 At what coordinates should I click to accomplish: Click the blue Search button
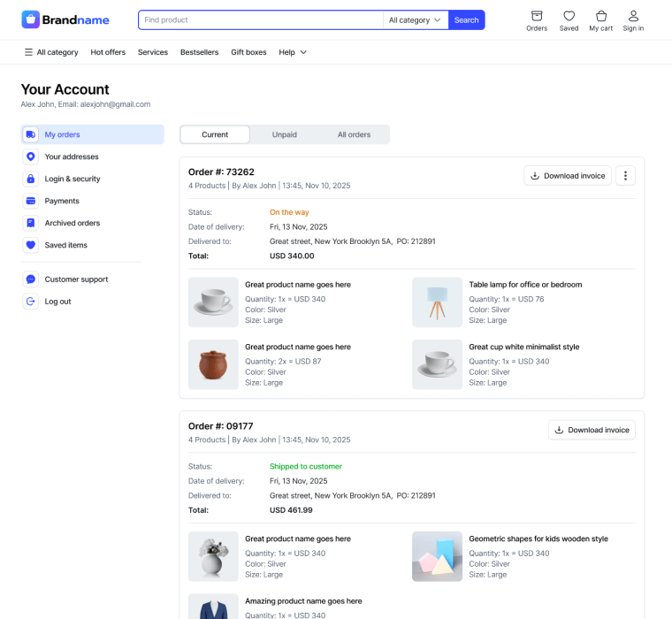pyautogui.click(x=466, y=20)
